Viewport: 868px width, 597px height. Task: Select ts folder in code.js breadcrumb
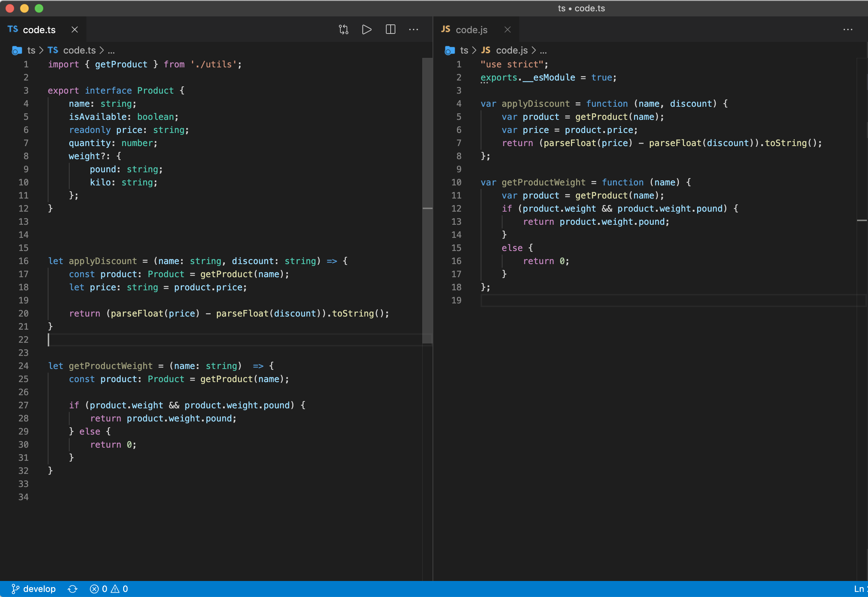click(x=464, y=50)
